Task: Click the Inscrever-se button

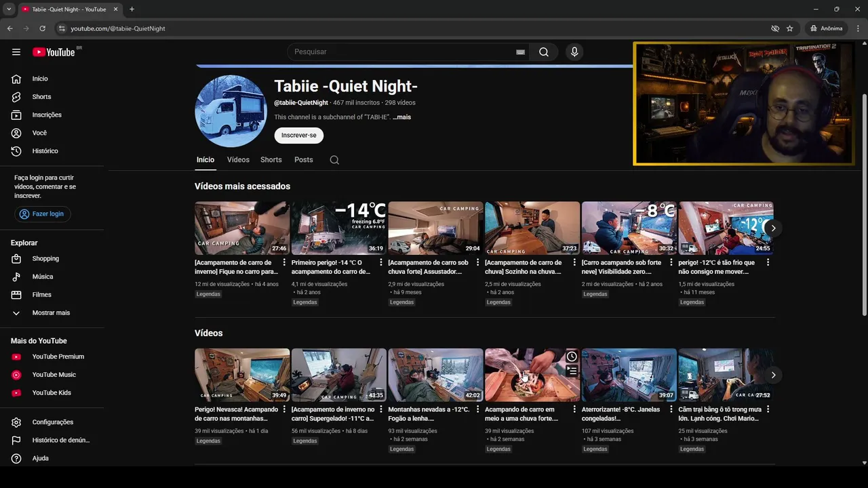Action: click(x=299, y=136)
